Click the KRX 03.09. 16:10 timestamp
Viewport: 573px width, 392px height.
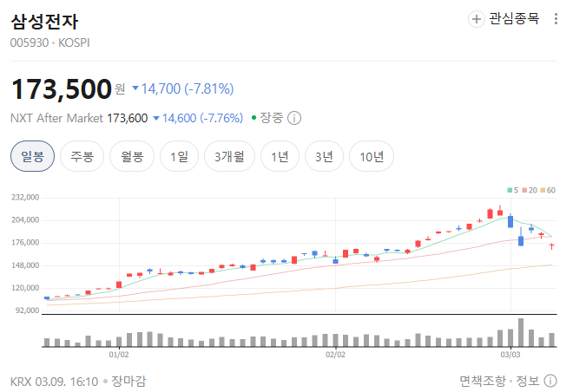point(54,382)
